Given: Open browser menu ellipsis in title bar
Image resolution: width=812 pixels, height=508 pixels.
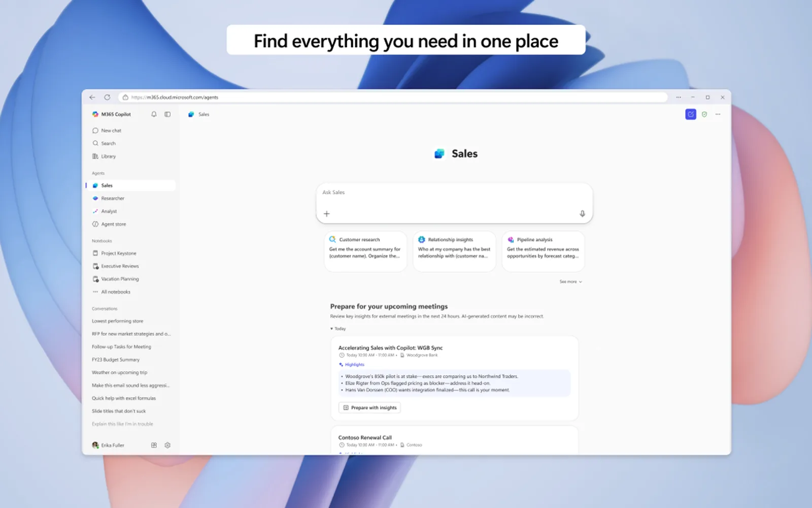Looking at the screenshot, I should click(x=679, y=97).
